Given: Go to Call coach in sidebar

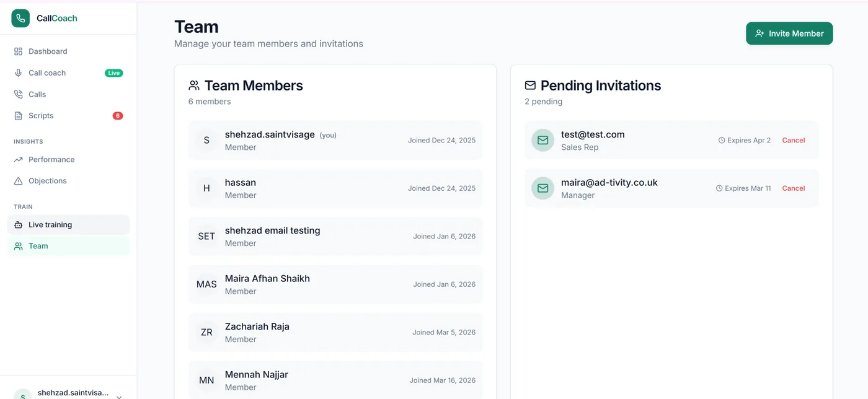Looking at the screenshot, I should tap(68, 73).
